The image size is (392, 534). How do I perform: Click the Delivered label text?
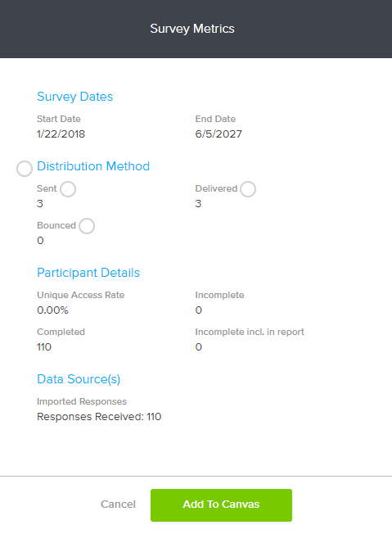pyautogui.click(x=216, y=188)
